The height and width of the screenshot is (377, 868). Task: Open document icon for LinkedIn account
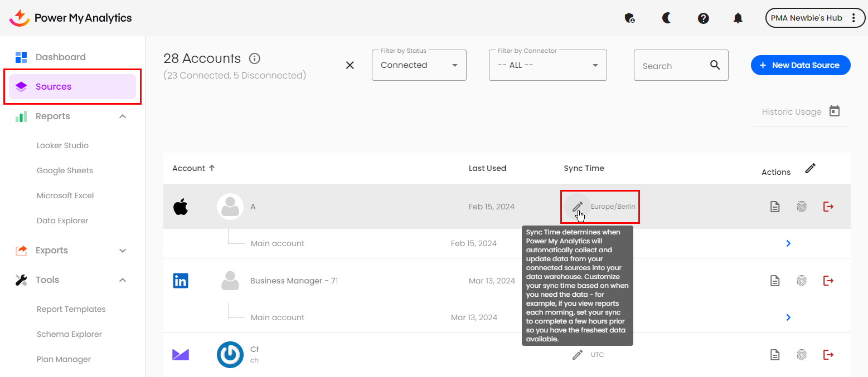pyautogui.click(x=774, y=281)
